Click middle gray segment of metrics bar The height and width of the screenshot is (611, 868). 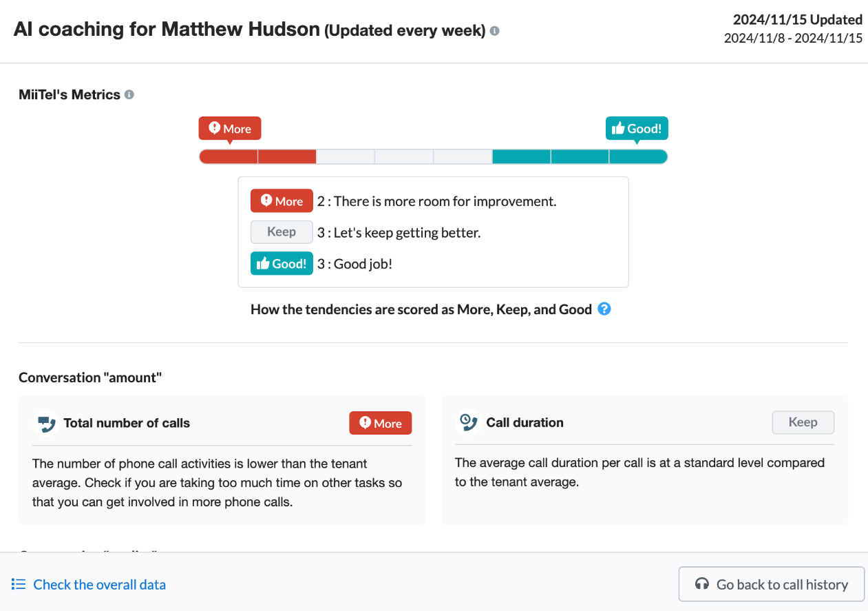404,157
